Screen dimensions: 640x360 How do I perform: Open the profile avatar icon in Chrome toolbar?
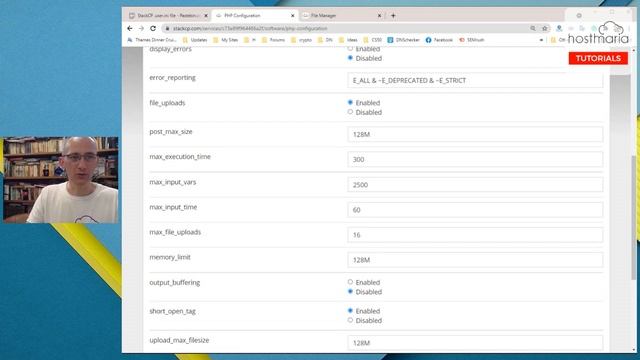coord(559,29)
